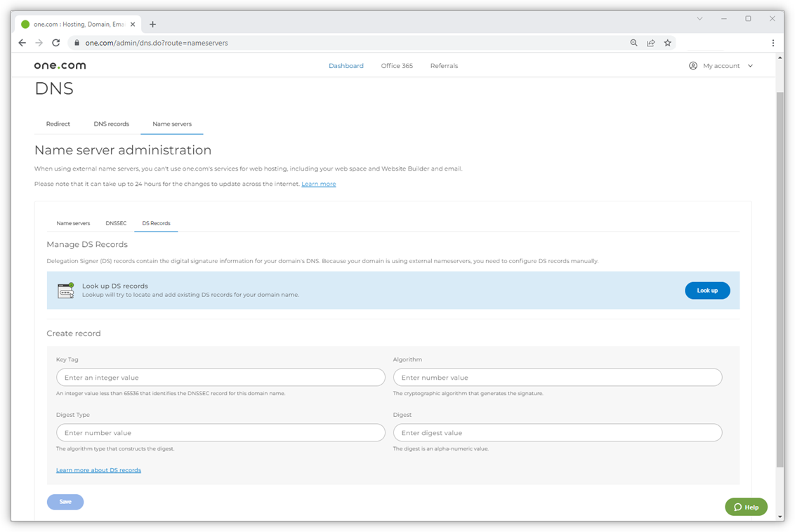This screenshot has height=532, width=795.
Task: Open the Redirect tab
Action: 58,124
